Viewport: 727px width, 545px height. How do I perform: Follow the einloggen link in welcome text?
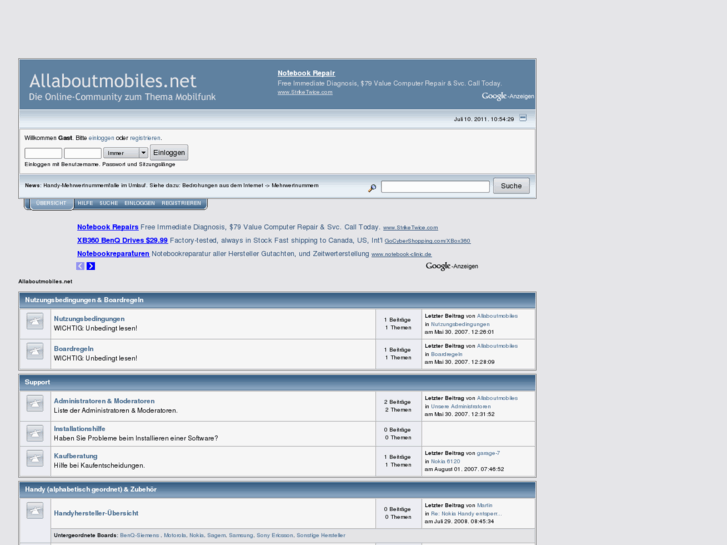[101, 138]
